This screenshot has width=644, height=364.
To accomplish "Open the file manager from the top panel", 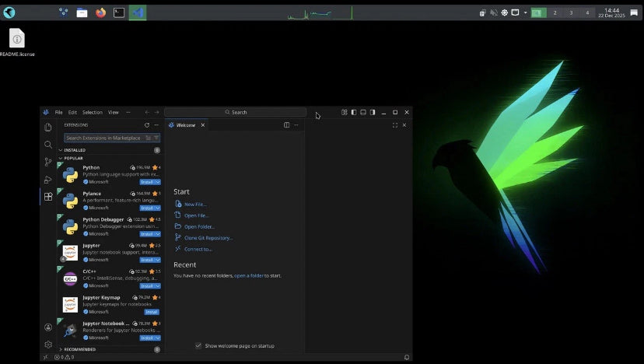I will [82, 12].
